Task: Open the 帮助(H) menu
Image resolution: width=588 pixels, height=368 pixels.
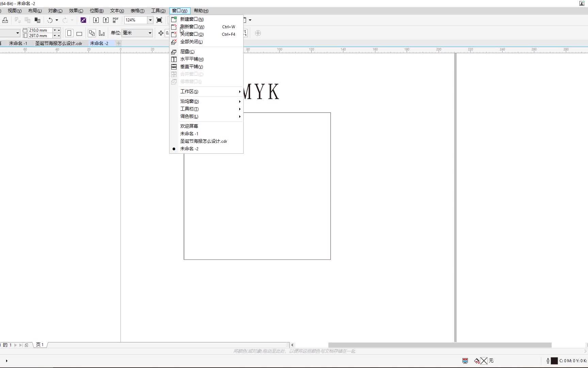Action: (x=201, y=11)
